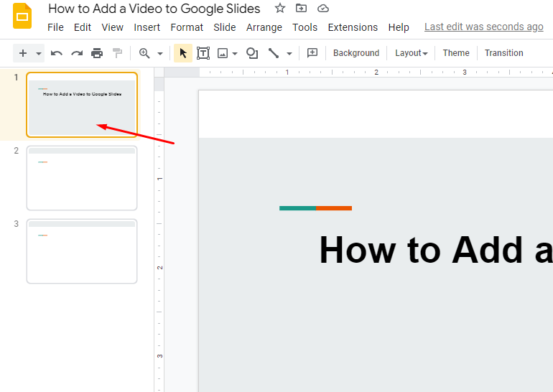Select slide 3 thumbnail
This screenshot has width=553, height=392.
tap(82, 251)
